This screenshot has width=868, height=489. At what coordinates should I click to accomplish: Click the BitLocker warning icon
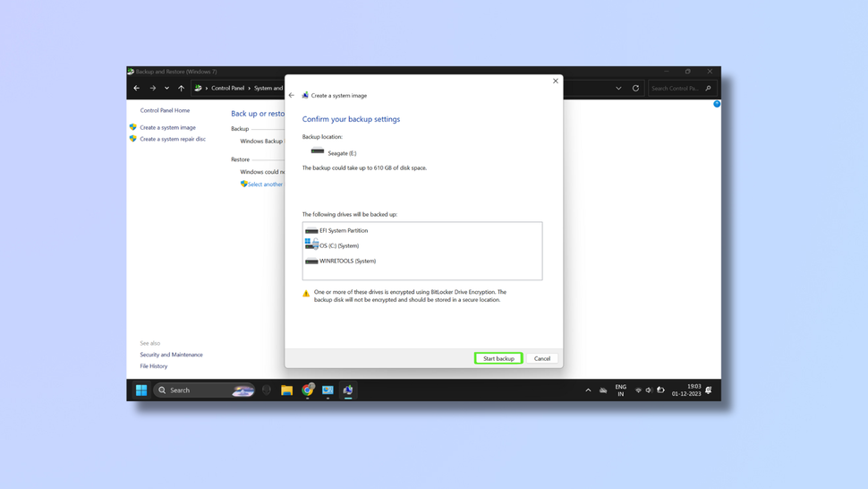[x=306, y=294]
